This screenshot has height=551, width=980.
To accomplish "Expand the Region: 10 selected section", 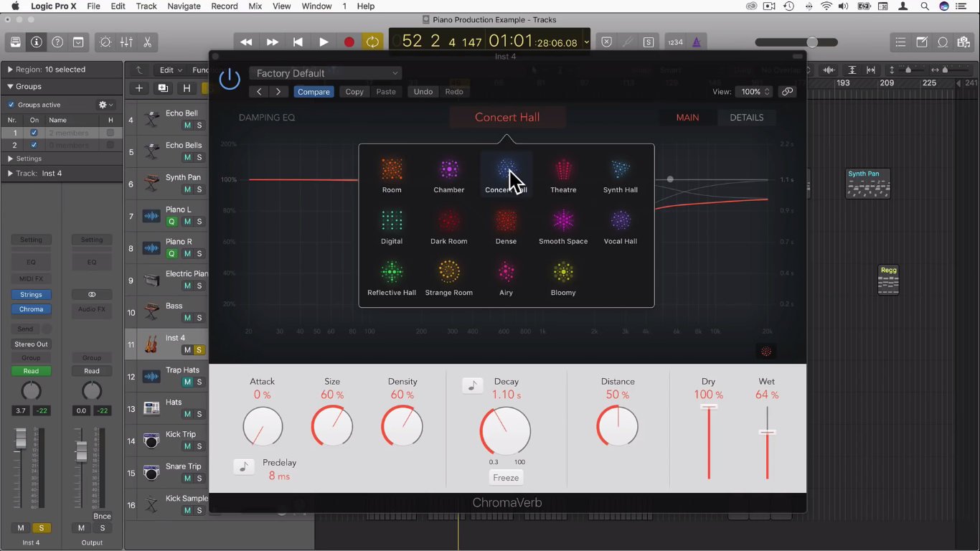I will pos(10,70).
